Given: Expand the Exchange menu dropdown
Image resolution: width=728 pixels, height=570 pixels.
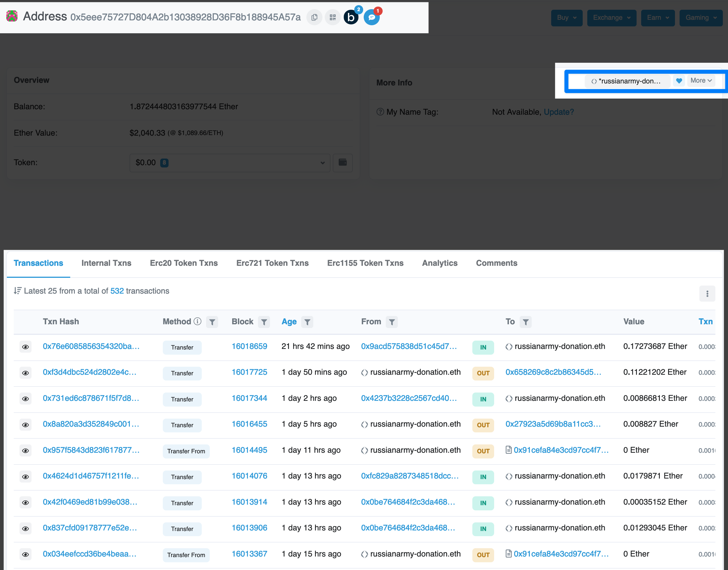Looking at the screenshot, I should pos(611,18).
